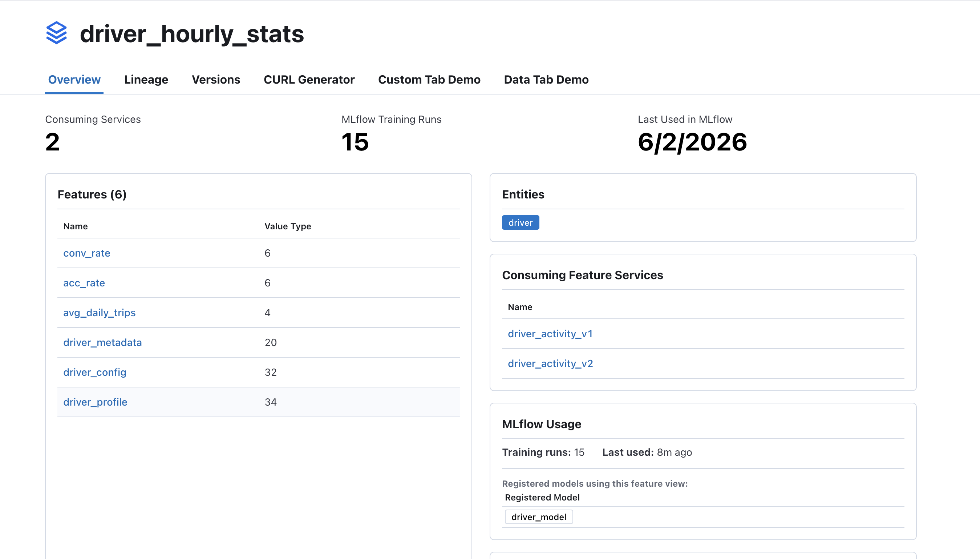Viewport: 980px width, 559px height.
Task: Click the driver entity badge
Action: coord(521,223)
